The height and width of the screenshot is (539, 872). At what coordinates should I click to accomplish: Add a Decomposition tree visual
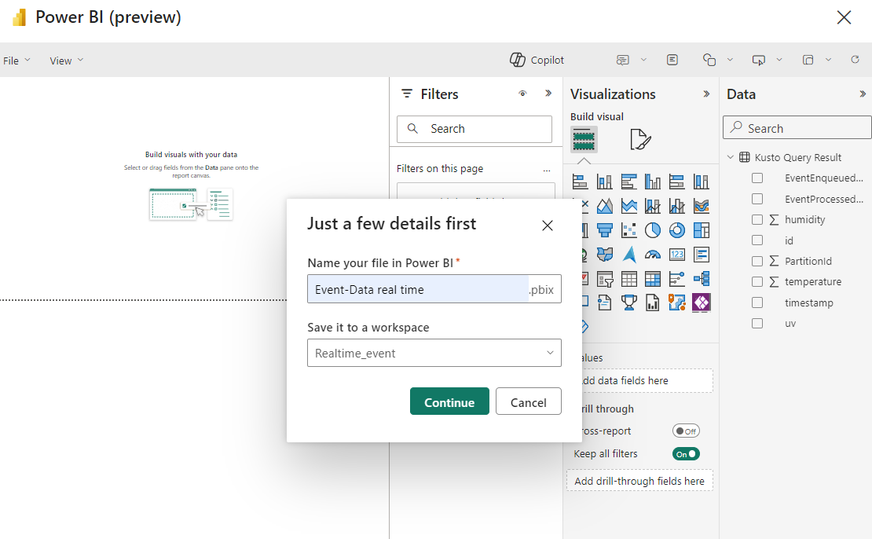tap(701, 279)
